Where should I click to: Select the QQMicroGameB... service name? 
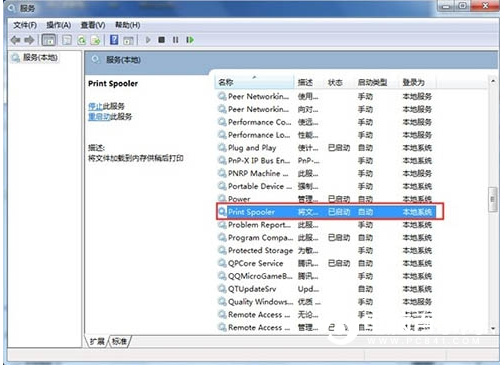[x=260, y=276]
